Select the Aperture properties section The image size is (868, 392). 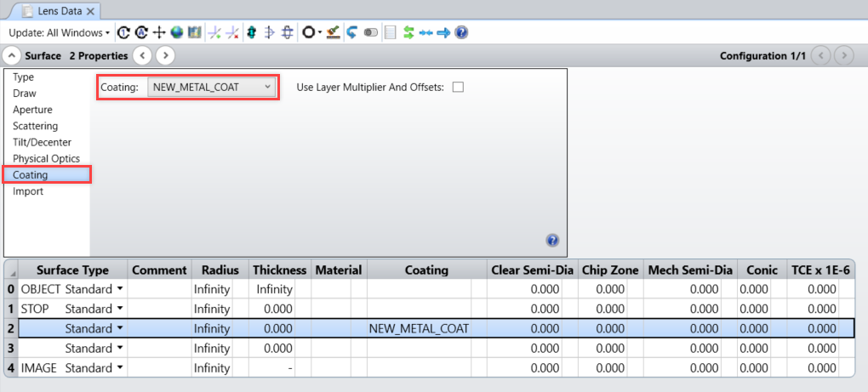(x=32, y=110)
